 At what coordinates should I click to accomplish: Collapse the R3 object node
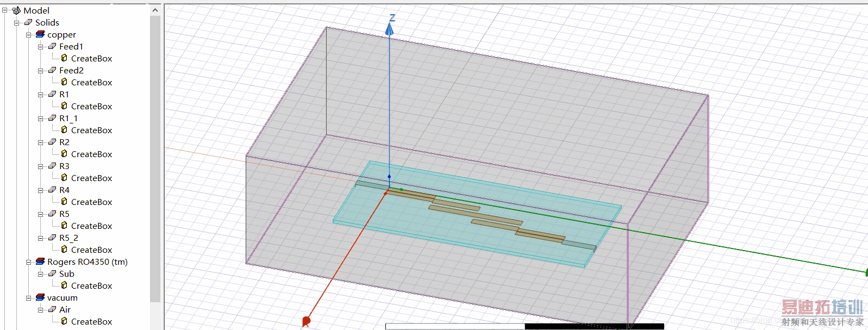click(x=40, y=166)
